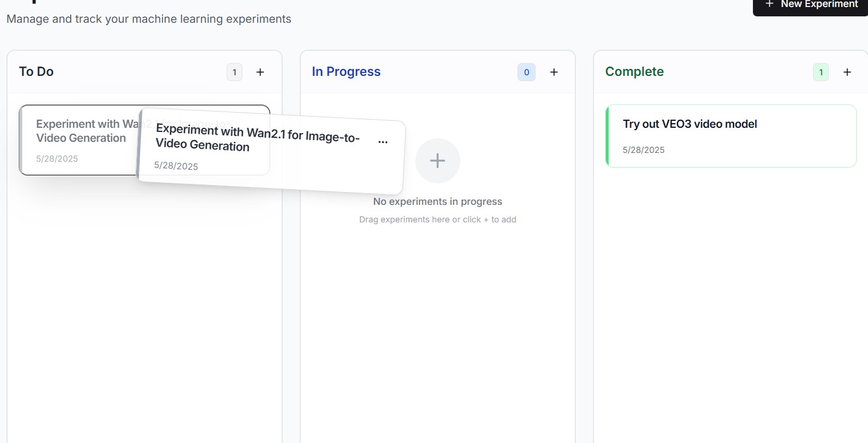Select the In Progress column heading

click(346, 72)
